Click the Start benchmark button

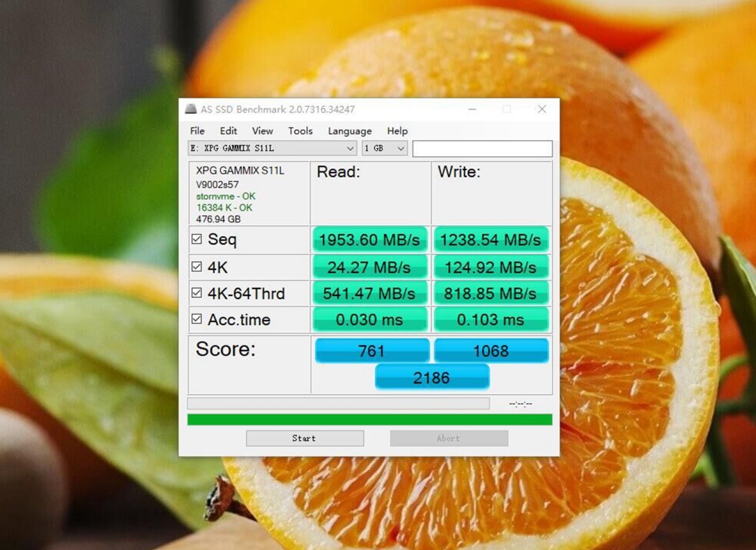tap(305, 438)
